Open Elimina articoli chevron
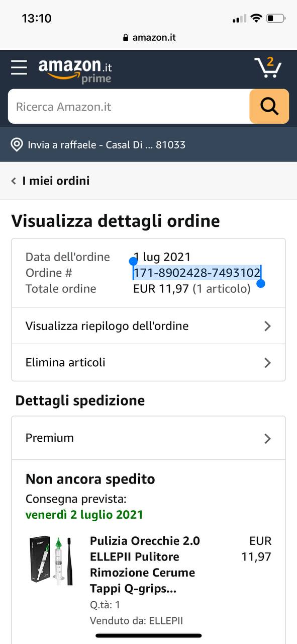297x644 pixels. coord(267,363)
